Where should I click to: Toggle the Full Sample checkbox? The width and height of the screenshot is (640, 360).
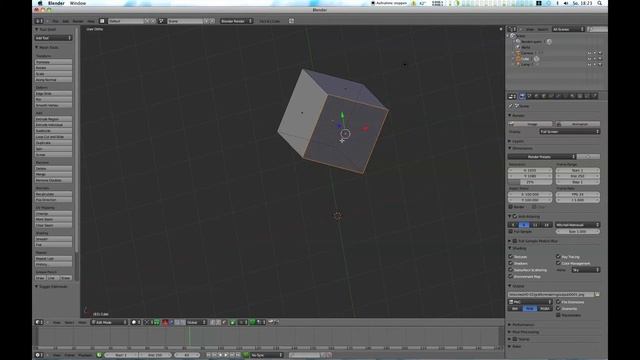(511, 231)
